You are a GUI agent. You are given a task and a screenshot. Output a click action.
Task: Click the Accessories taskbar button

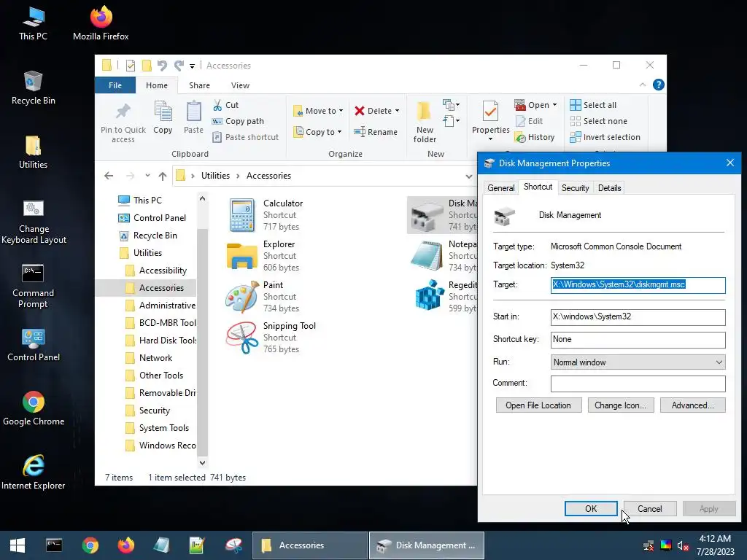(x=309, y=545)
